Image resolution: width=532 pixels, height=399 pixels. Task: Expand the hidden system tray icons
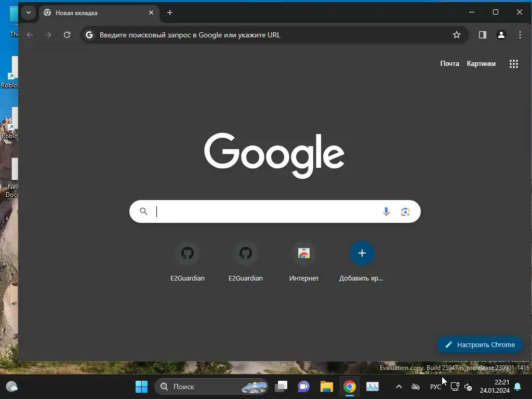pyautogui.click(x=399, y=387)
